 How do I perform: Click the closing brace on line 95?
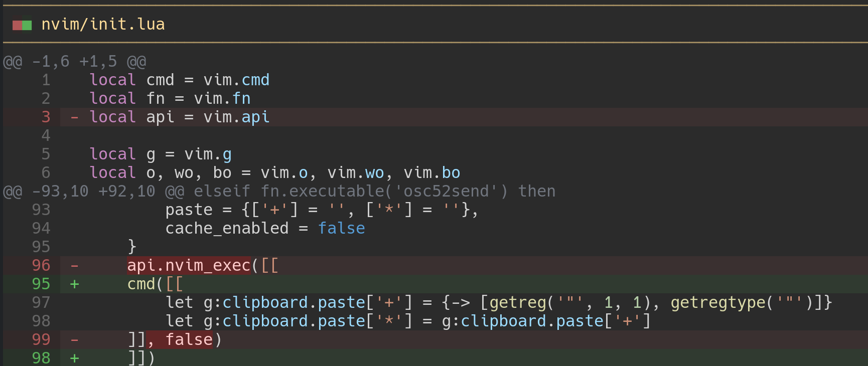(x=132, y=247)
